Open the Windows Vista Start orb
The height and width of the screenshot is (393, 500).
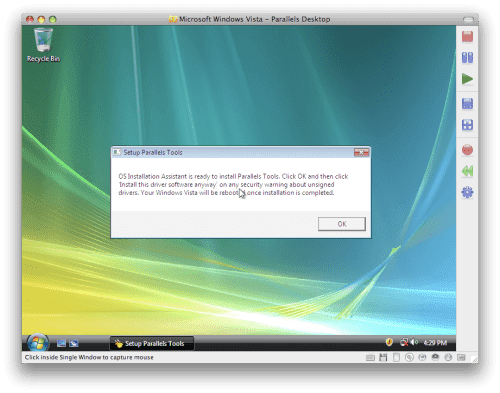coord(38,343)
